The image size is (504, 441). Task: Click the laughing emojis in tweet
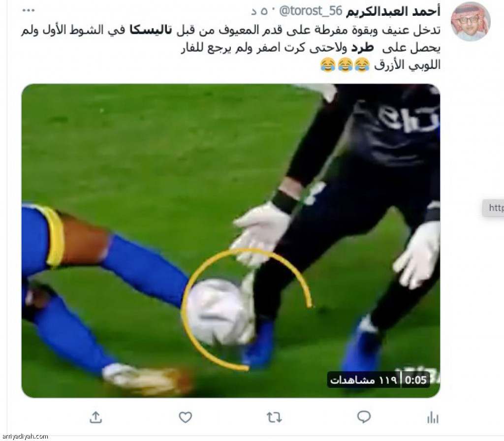point(345,65)
